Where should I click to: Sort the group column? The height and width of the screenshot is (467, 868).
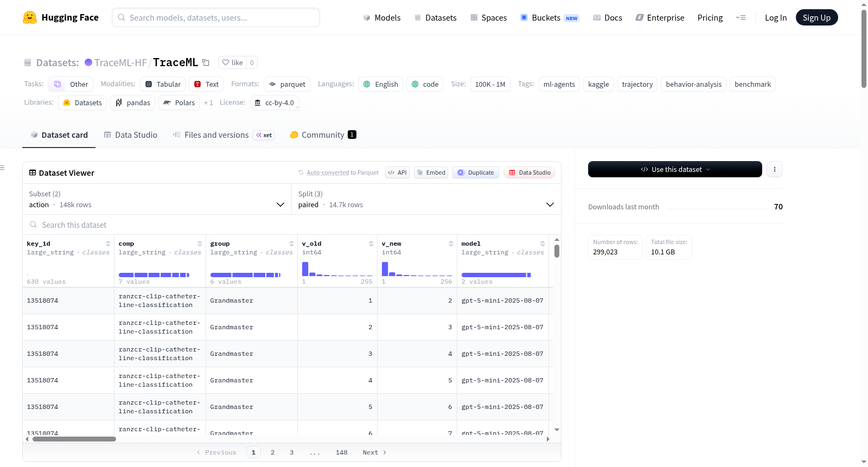291,244
